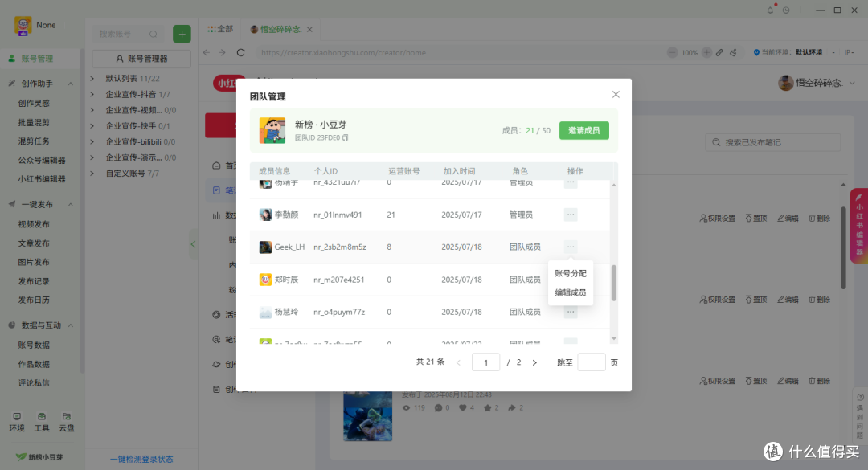Copy team ID 23FDE0 with copy icon

coord(346,138)
